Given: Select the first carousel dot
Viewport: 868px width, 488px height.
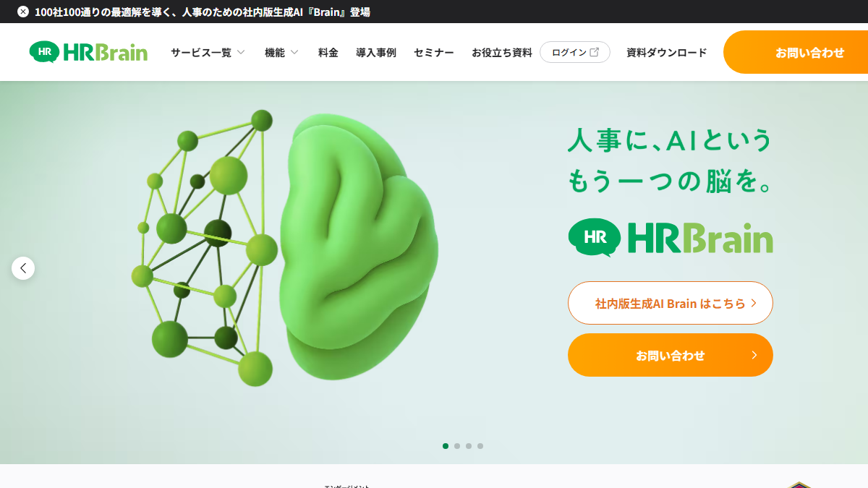Looking at the screenshot, I should [x=446, y=446].
